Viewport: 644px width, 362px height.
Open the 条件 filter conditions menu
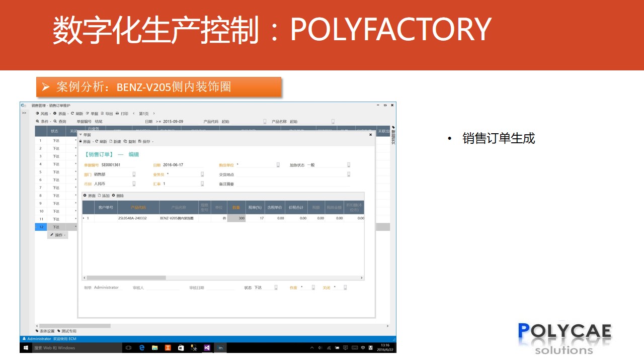pyautogui.click(x=43, y=121)
